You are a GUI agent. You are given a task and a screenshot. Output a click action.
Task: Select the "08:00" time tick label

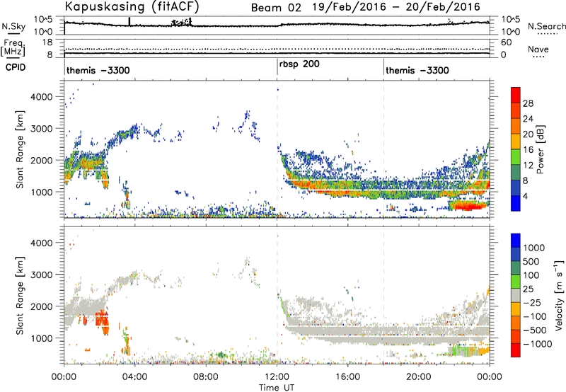[x=206, y=377]
